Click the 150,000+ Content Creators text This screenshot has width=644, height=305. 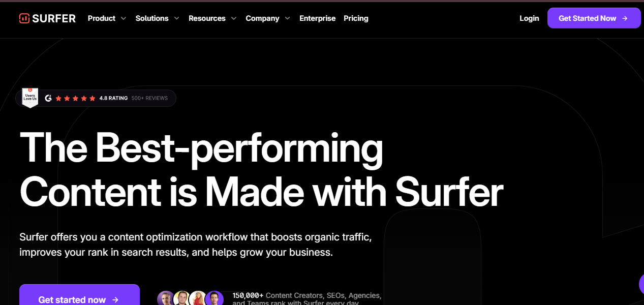pos(307,299)
